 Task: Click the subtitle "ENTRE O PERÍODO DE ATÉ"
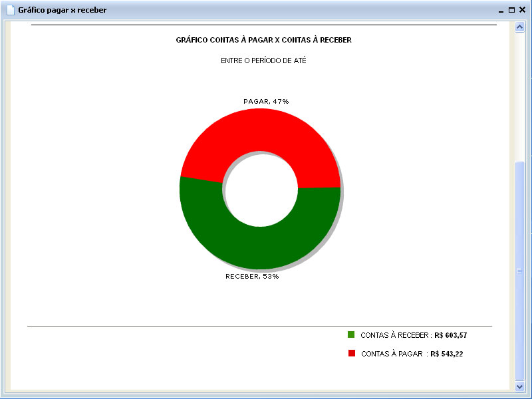[x=263, y=61]
